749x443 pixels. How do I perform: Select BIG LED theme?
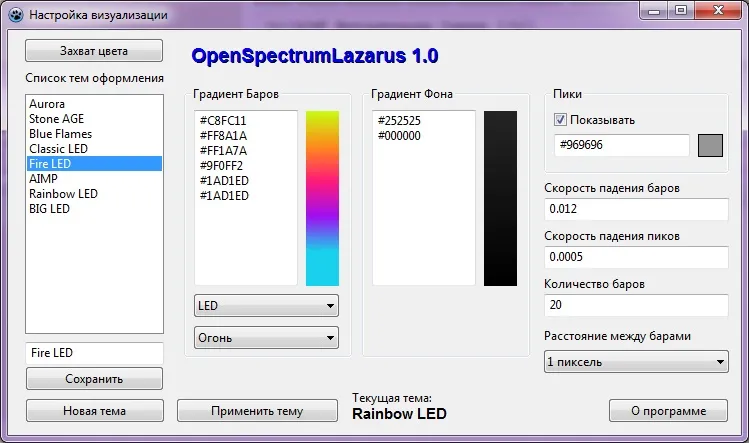tap(94, 209)
